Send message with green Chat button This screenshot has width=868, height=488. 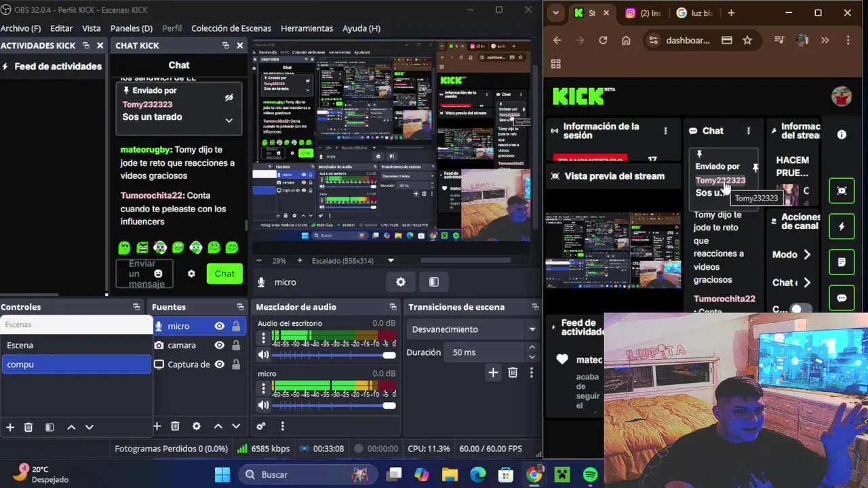click(224, 274)
